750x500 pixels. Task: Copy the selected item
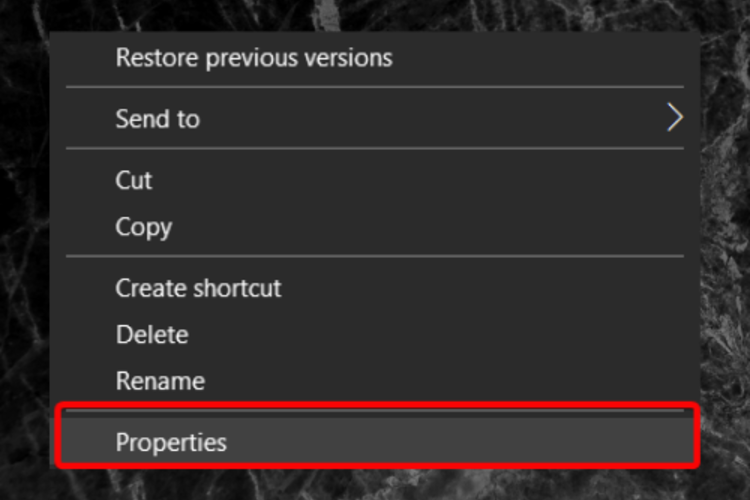[375, 227]
